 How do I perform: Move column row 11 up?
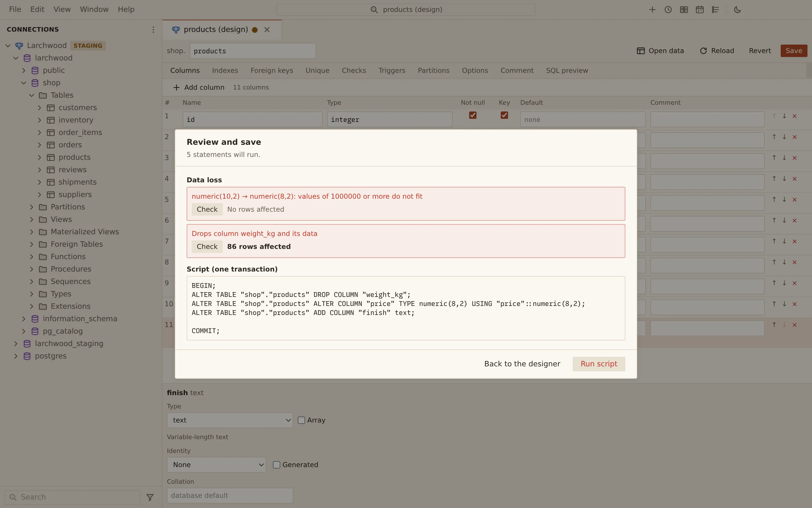coord(774,325)
